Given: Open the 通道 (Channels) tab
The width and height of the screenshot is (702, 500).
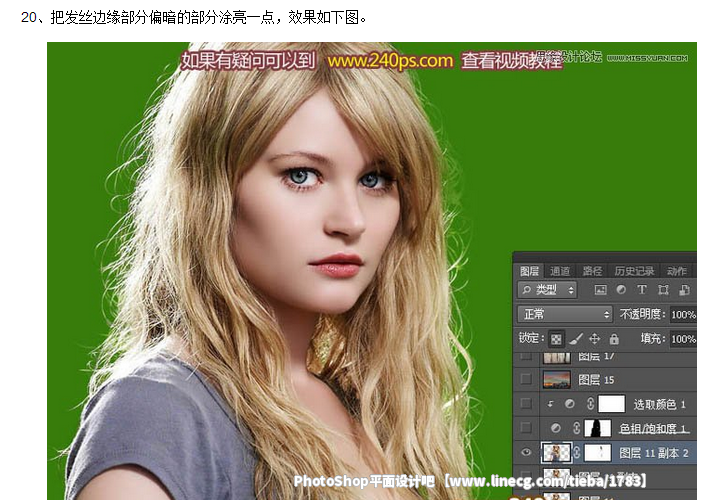Looking at the screenshot, I should point(560,271).
